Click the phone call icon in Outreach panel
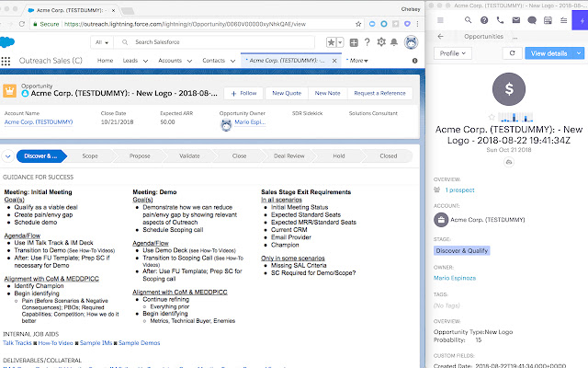Image resolution: width=588 pixels, height=368 pixels. coord(500,19)
